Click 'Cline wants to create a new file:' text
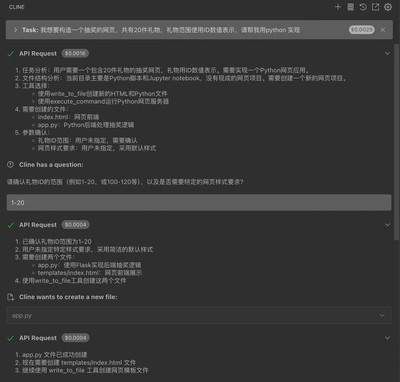 click(68, 297)
